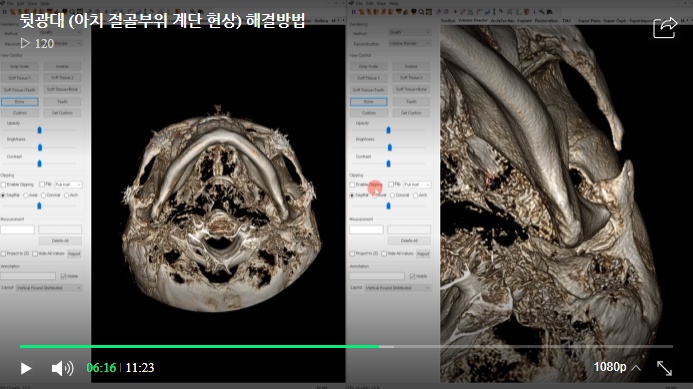Image resolution: width=693 pixels, height=389 pixels.
Task: Open the Method Quality dropdown in right window
Action: tap(410, 32)
